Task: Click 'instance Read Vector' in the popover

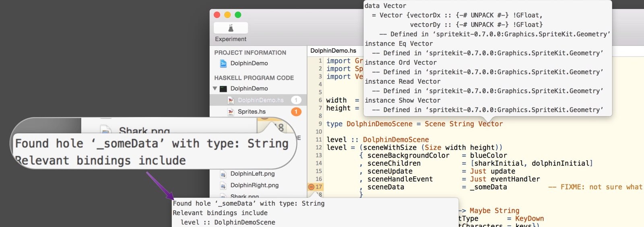Action: [402, 81]
